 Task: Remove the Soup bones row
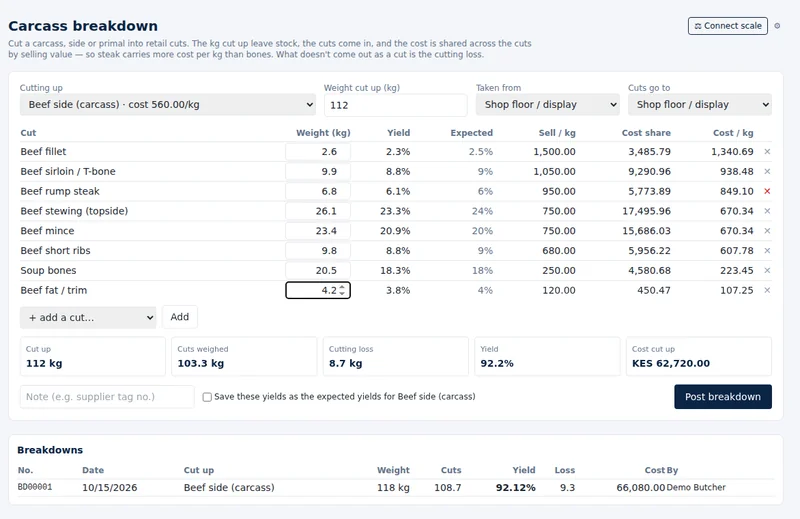[767, 270]
